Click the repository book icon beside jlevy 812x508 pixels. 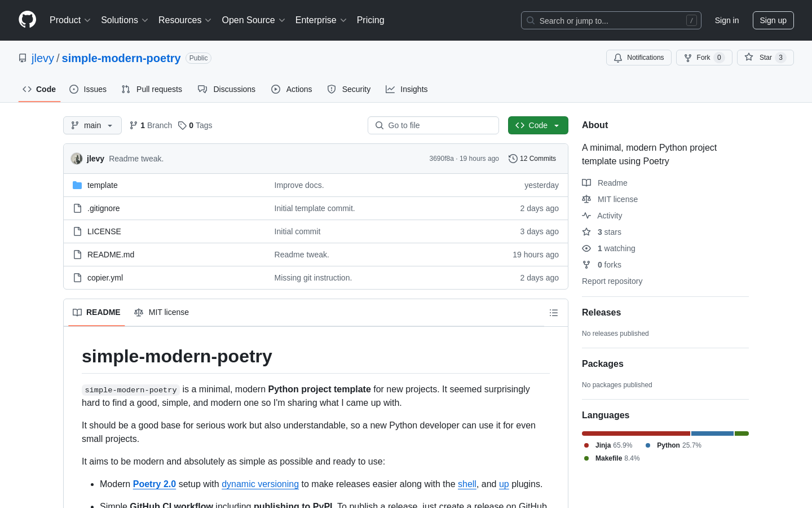point(23,58)
